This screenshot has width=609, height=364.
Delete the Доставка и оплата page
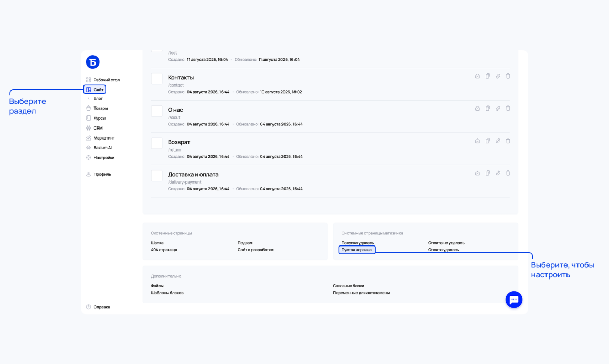tap(508, 173)
